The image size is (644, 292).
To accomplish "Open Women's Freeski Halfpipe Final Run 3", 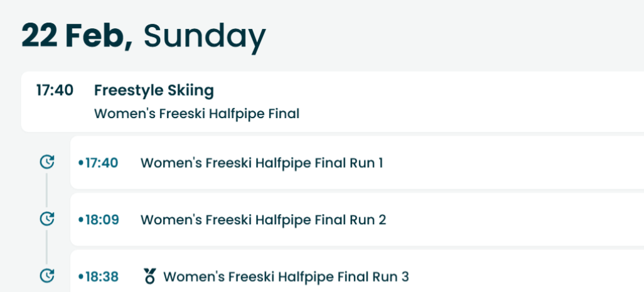I will (x=286, y=276).
